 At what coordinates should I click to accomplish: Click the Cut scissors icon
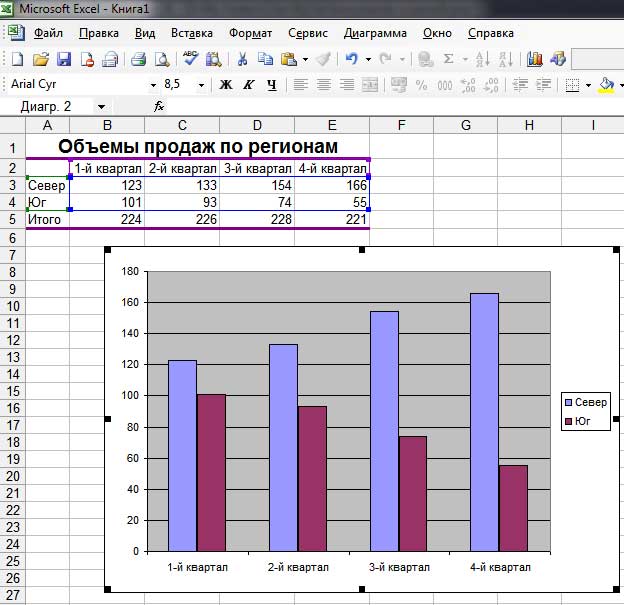pos(242,59)
